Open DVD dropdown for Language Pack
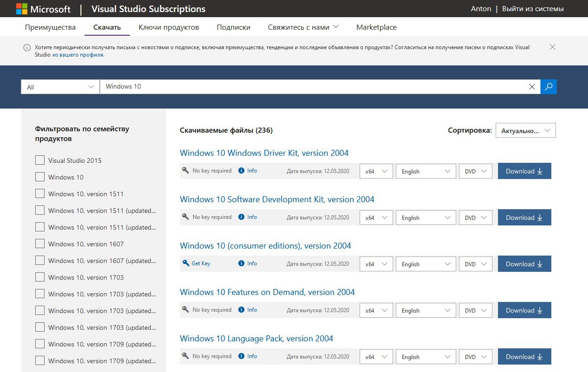588x372 pixels. 476,357
